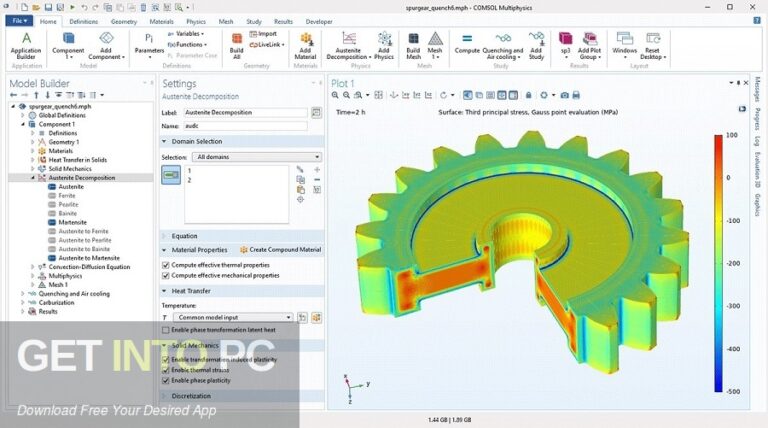Open the Application Builder

click(26, 46)
